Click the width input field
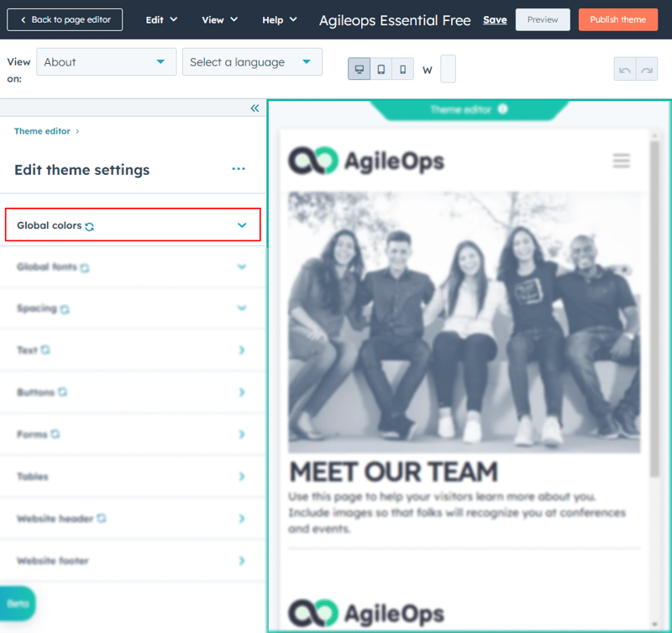Screen dimensions: 672x633 pyautogui.click(x=448, y=69)
